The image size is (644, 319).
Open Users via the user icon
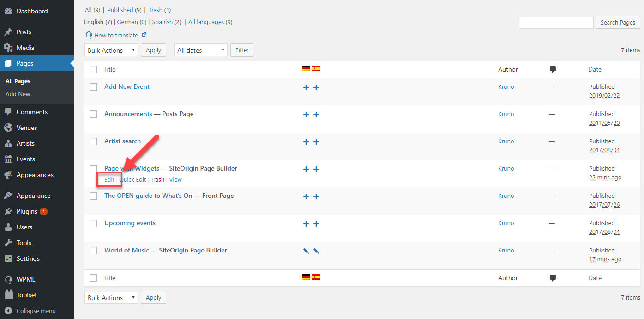pyautogui.click(x=8, y=227)
